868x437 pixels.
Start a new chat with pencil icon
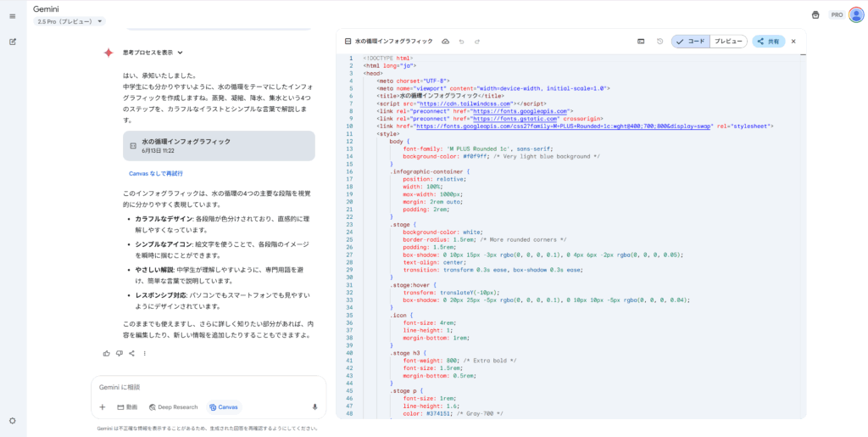pyautogui.click(x=12, y=42)
